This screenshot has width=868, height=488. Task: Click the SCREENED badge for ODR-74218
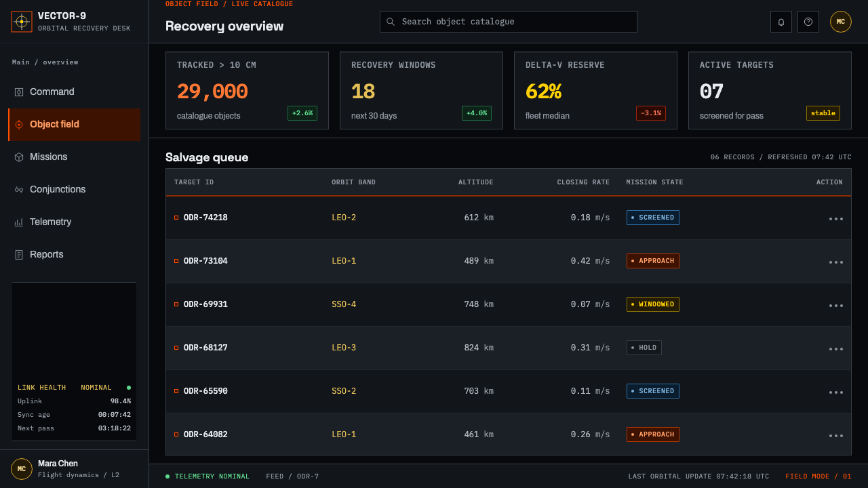653,218
